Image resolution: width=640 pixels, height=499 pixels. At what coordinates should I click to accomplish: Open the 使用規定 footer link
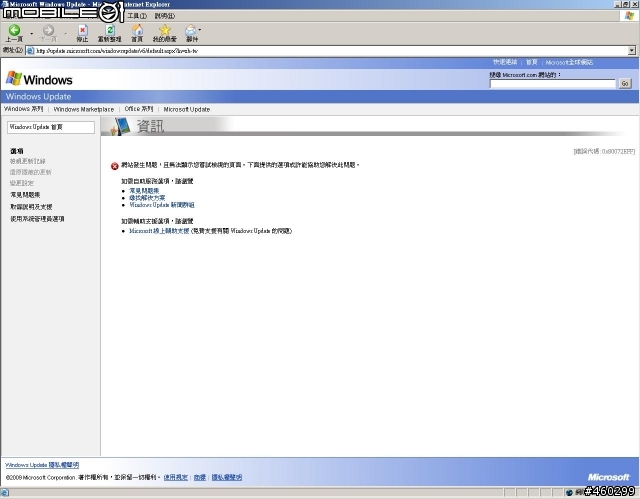pyautogui.click(x=176, y=477)
